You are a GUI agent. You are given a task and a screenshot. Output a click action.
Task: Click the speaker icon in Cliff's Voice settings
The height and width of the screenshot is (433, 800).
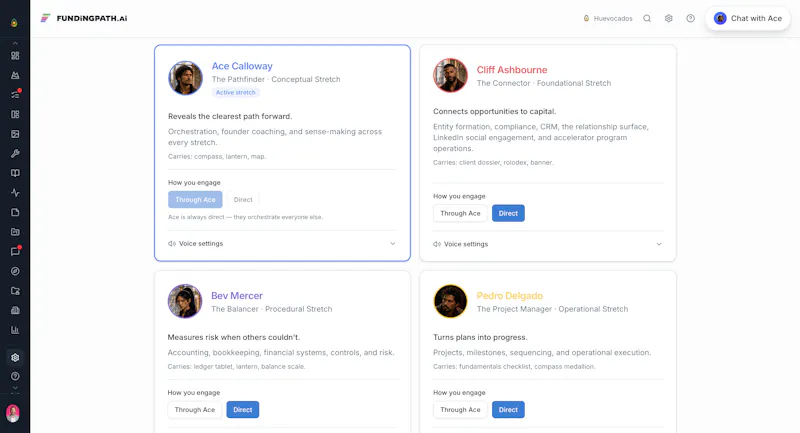tap(437, 244)
